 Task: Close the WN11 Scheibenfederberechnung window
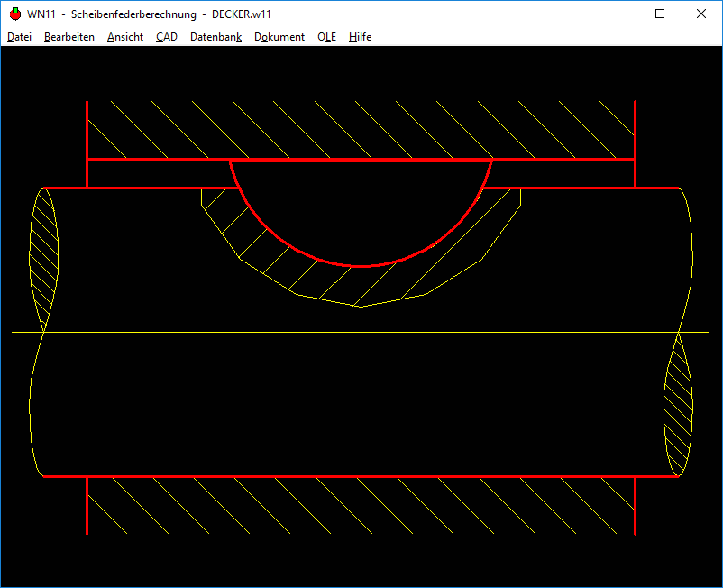700,14
